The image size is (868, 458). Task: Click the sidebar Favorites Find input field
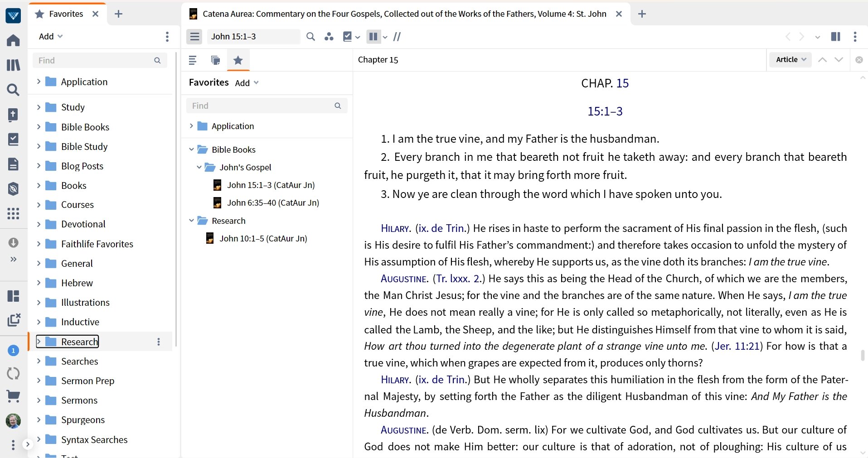click(267, 106)
